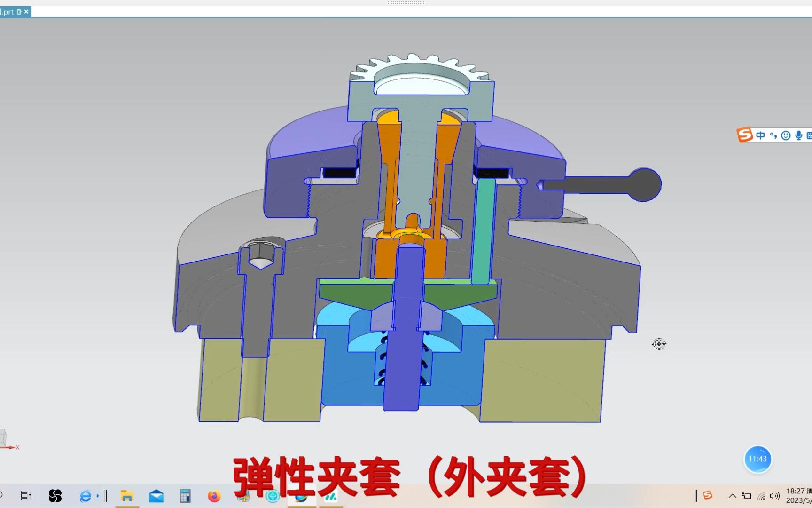
Task: Start voice input with the microphone icon
Action: coord(798,135)
